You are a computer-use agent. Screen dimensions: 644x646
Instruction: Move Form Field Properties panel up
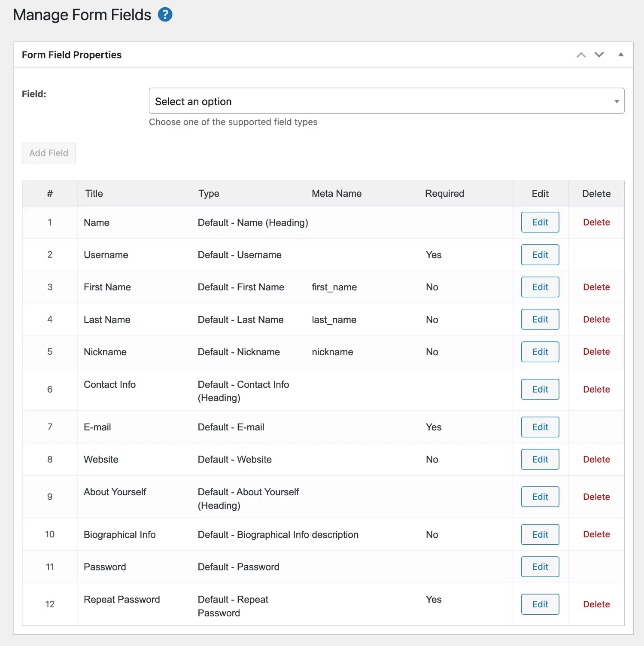[x=581, y=55]
